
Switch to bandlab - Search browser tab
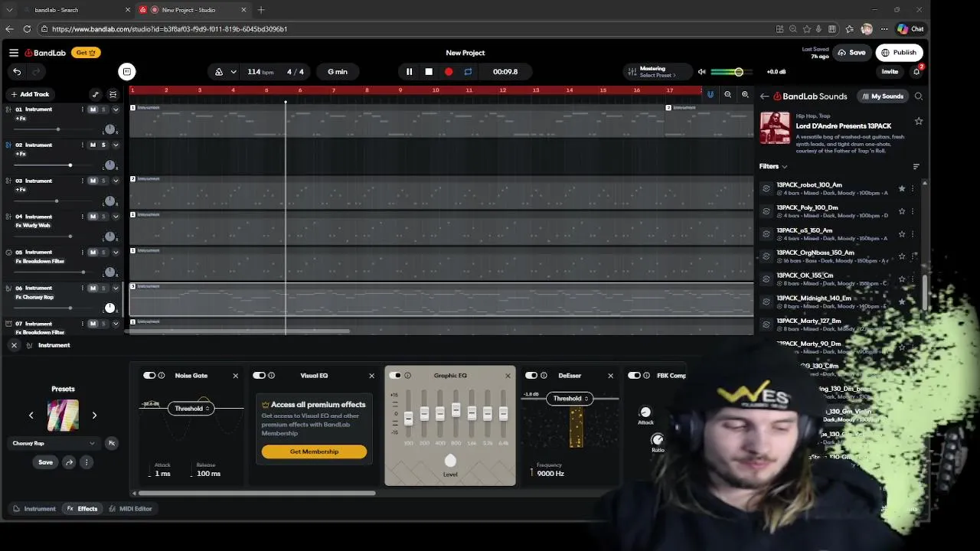[x=77, y=10]
